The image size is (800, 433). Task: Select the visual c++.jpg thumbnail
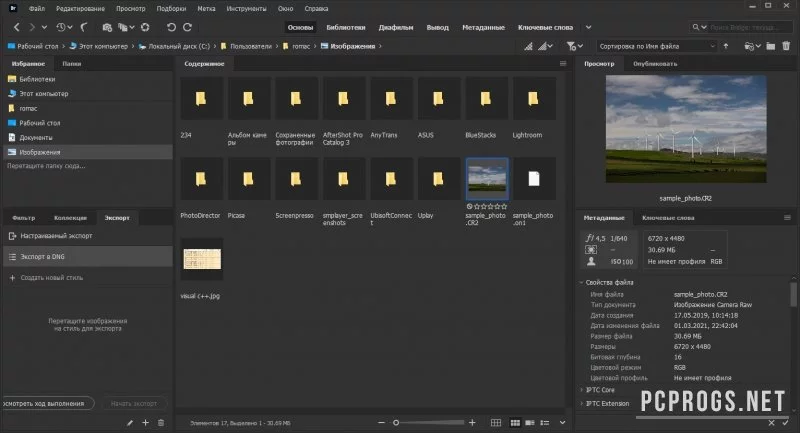[202, 259]
